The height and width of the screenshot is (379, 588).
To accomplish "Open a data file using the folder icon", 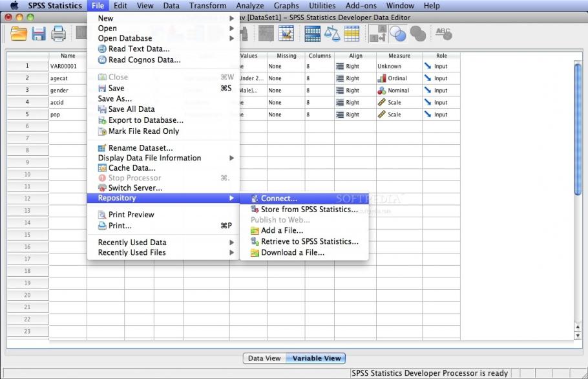I will [x=17, y=34].
